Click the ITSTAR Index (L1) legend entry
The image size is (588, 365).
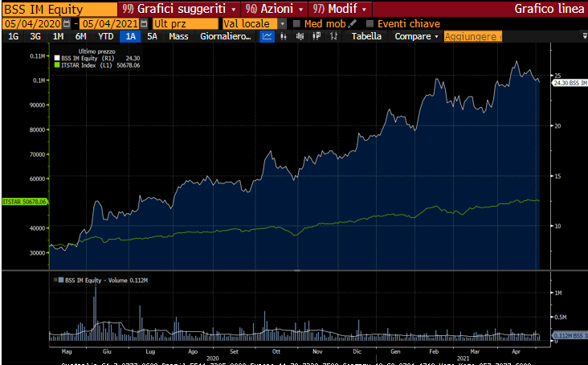point(97,65)
